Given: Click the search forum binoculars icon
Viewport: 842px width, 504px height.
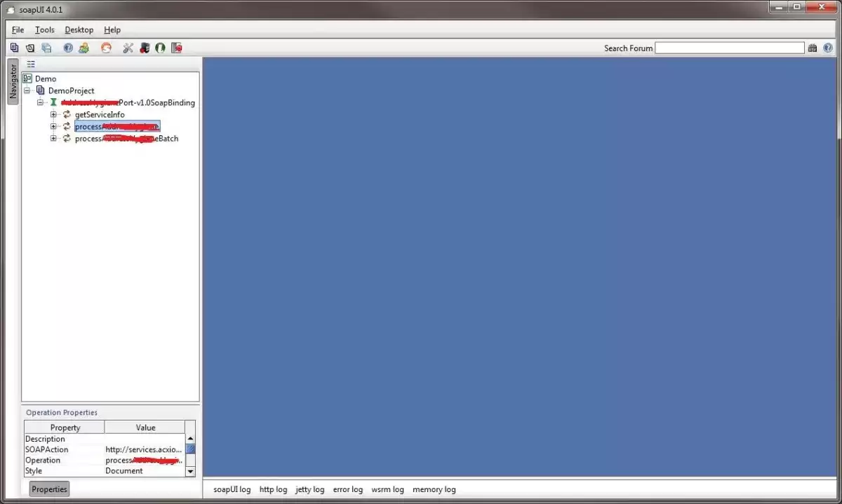Looking at the screenshot, I should [x=813, y=48].
